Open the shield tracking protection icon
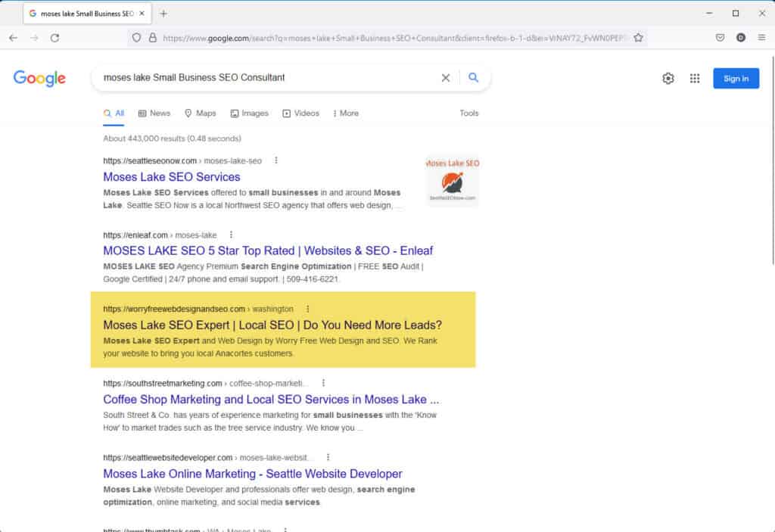The width and height of the screenshot is (775, 532). pos(136,38)
